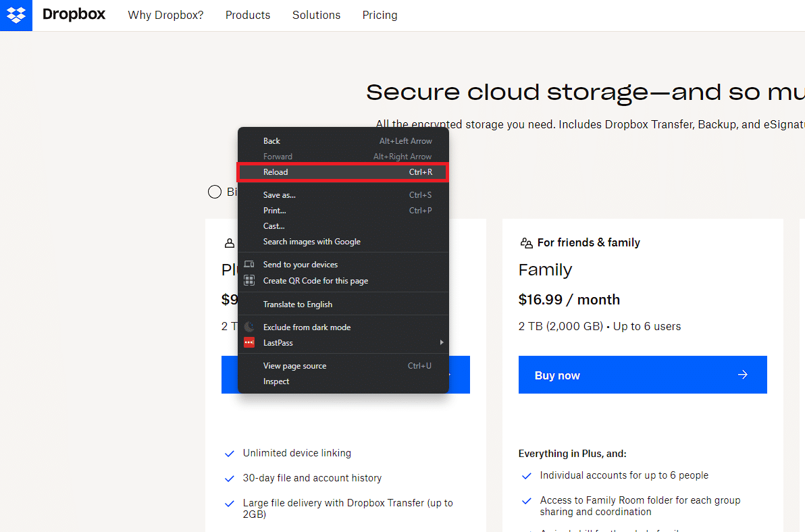Select View page source

tap(343, 366)
